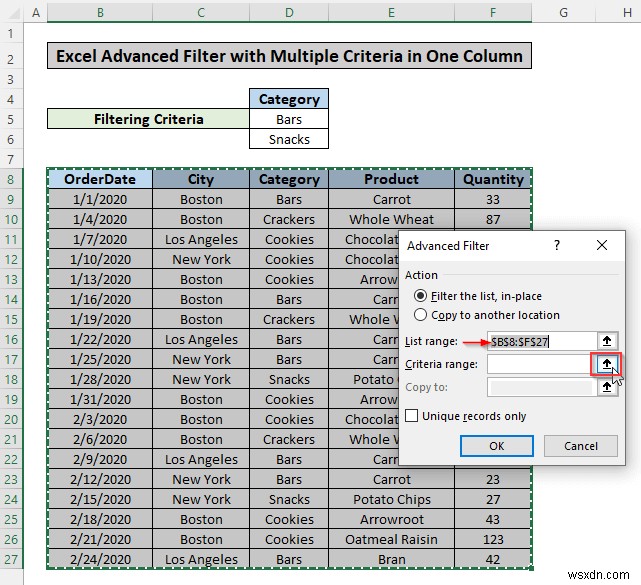
Task: Click the 'Quantity' table header cell
Action: [493, 179]
